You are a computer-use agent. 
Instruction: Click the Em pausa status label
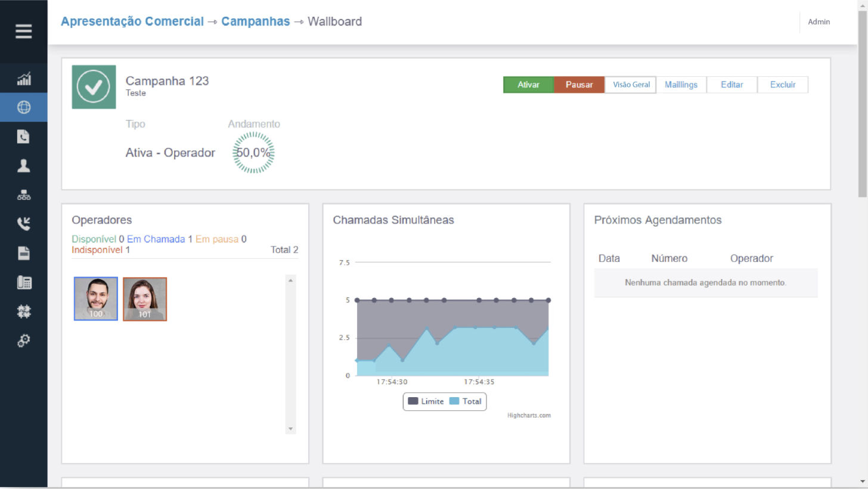217,239
